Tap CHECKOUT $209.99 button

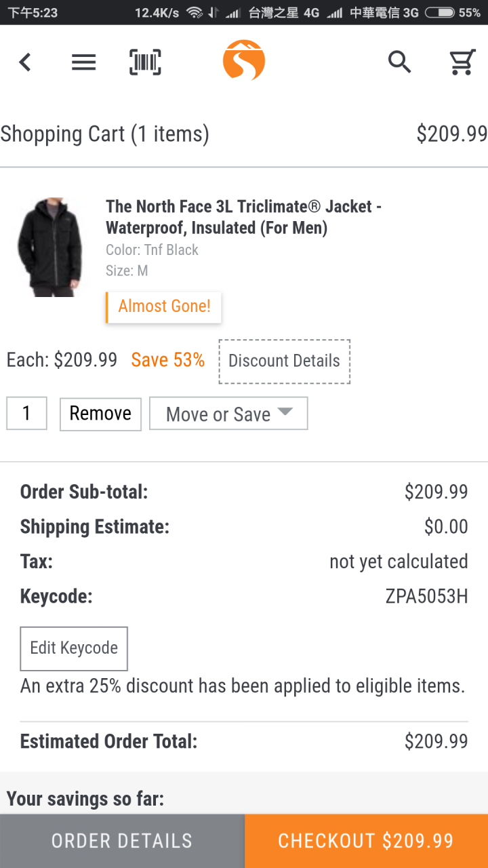pyautogui.click(x=366, y=841)
